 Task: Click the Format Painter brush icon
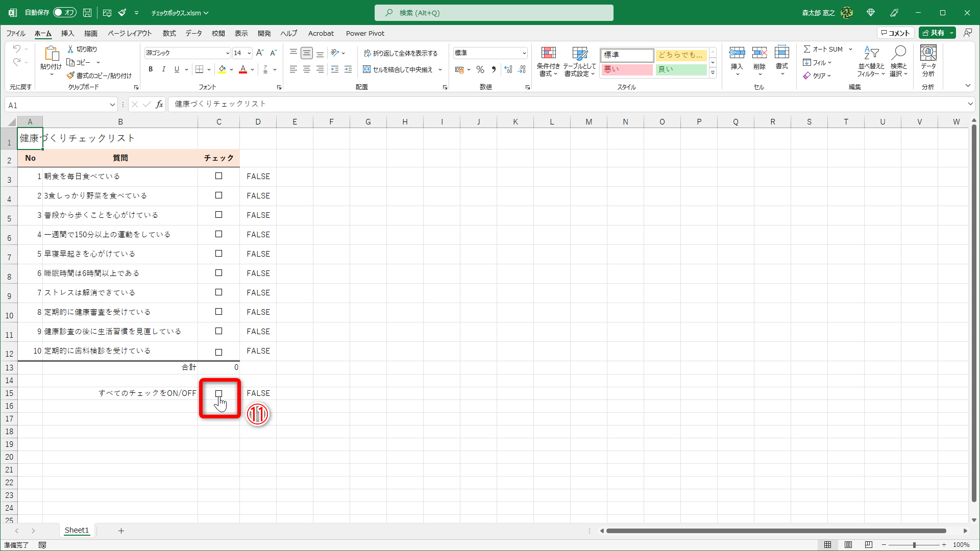coord(71,76)
